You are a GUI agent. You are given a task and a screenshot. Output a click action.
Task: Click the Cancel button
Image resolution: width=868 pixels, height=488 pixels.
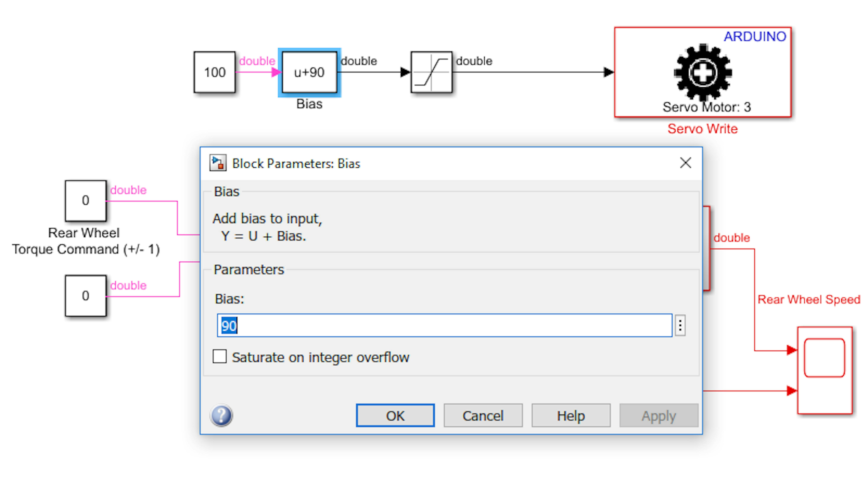pyautogui.click(x=483, y=415)
